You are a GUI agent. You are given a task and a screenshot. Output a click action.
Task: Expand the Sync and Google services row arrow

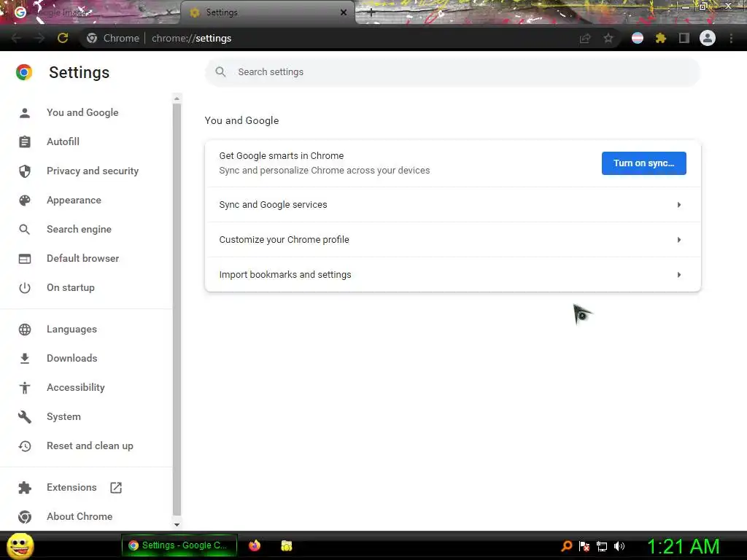(679, 205)
